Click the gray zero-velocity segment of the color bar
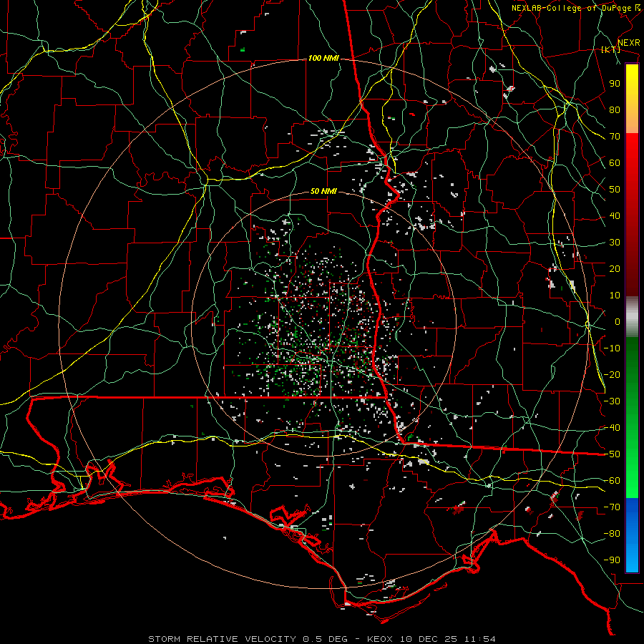The image size is (644, 644). point(632,317)
